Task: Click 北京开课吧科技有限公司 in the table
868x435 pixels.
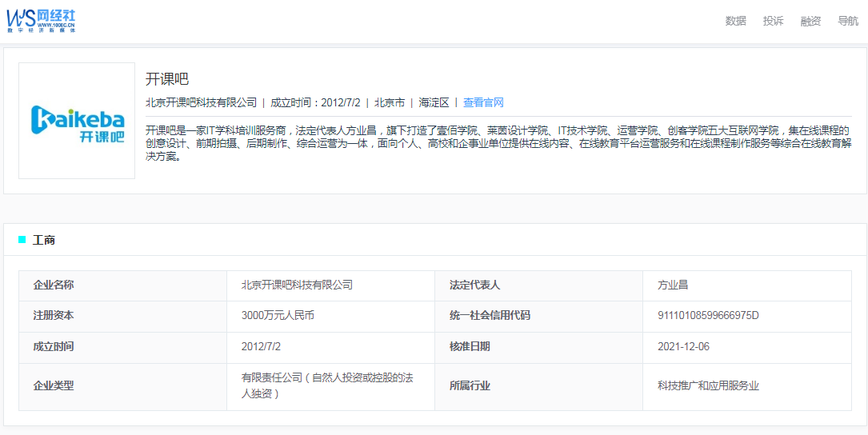Action: [x=297, y=285]
